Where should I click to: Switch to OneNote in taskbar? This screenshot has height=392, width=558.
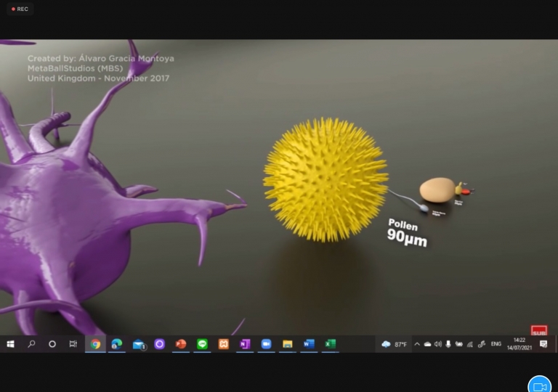pyautogui.click(x=245, y=344)
